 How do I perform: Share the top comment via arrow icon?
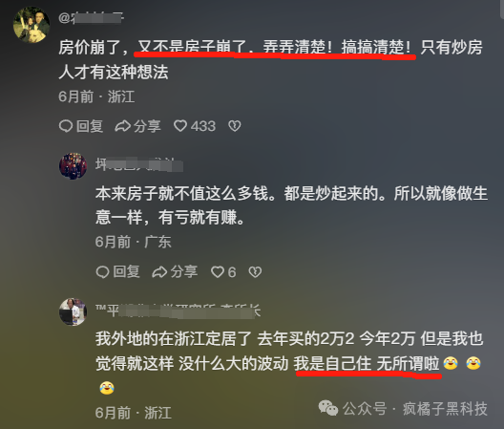coord(123,126)
